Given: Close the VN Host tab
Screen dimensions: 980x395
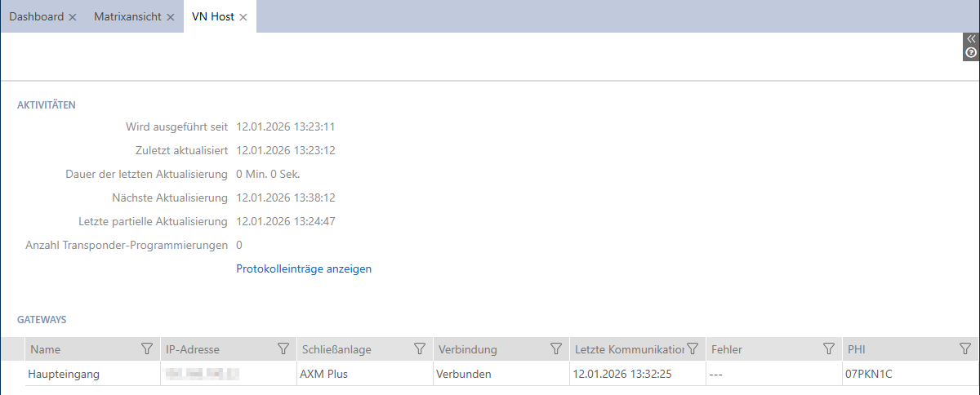Looking at the screenshot, I should (243, 17).
